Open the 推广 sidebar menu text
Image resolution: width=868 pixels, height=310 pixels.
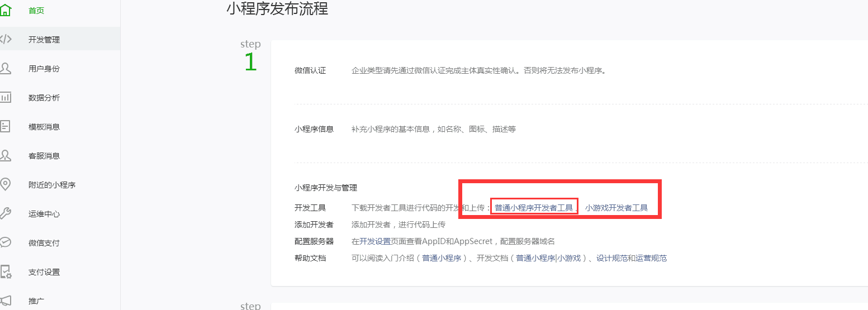tap(36, 301)
